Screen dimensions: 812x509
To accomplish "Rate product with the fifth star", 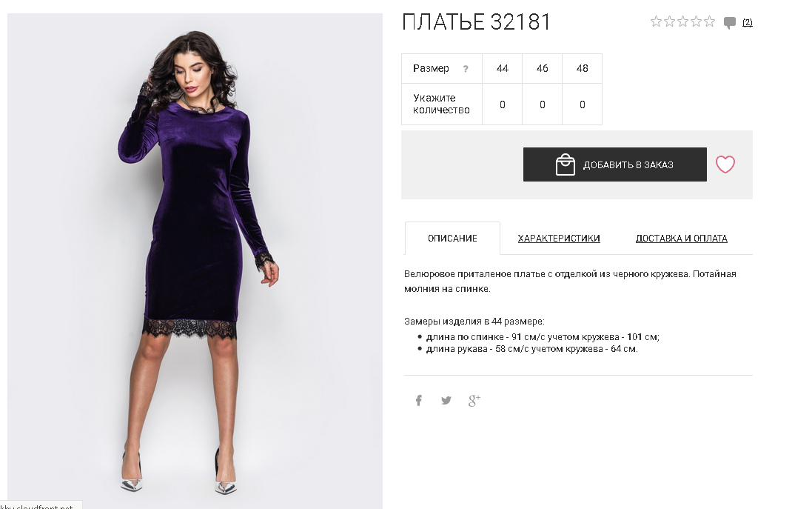I will (709, 21).
